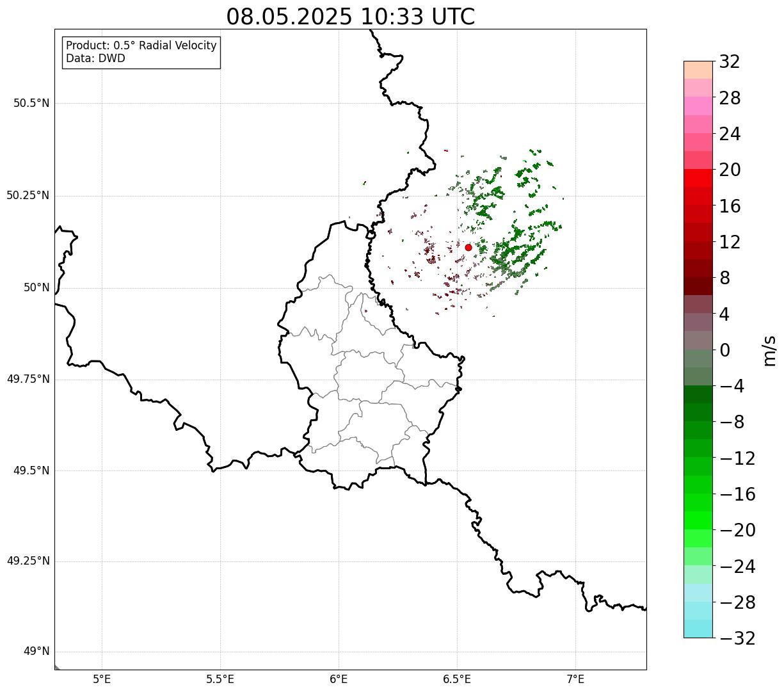Screen dimensions: 784x692
Task: Click the colorbar value 28
Action: point(730,98)
